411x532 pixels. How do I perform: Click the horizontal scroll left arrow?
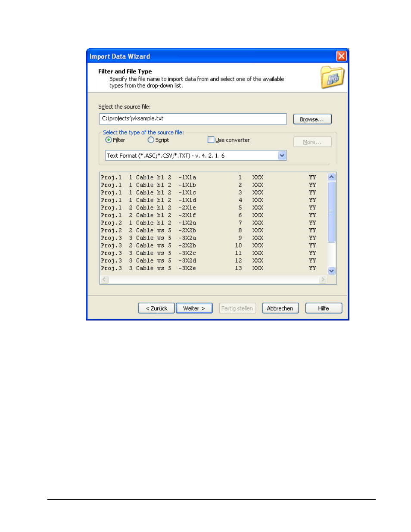(104, 280)
